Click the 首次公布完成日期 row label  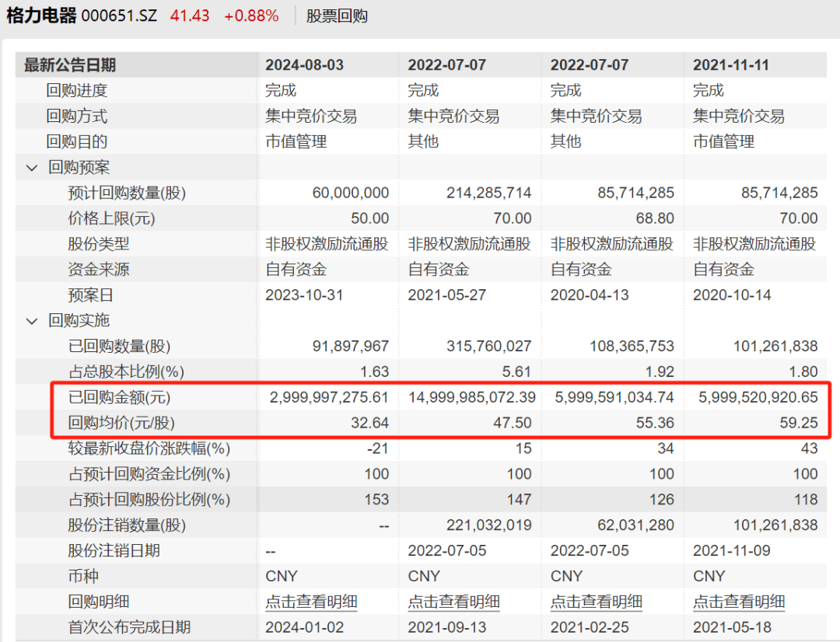pos(129,627)
